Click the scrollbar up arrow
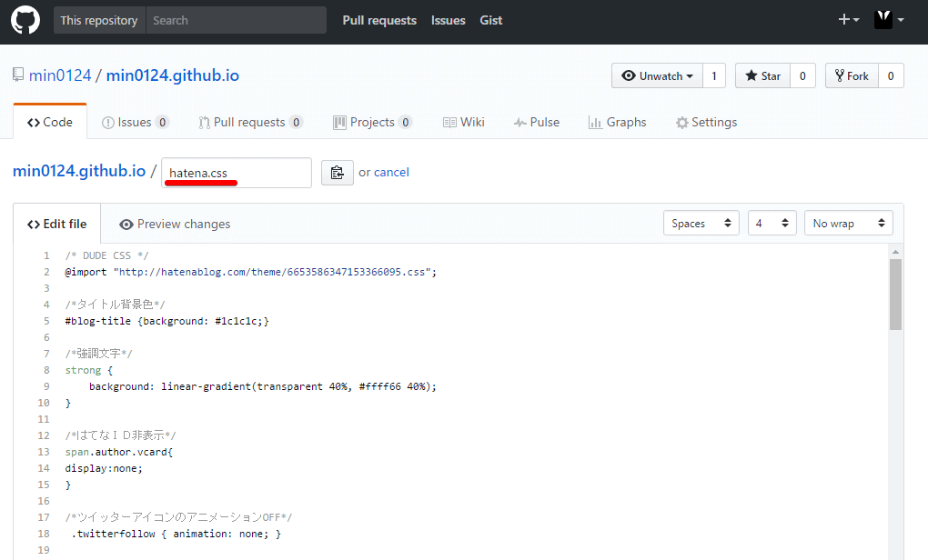Image resolution: width=928 pixels, height=560 pixels. click(x=895, y=252)
